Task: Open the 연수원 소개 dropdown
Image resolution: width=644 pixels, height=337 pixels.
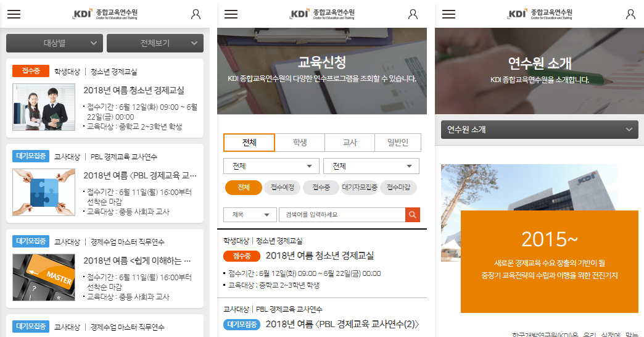Action: (x=539, y=130)
